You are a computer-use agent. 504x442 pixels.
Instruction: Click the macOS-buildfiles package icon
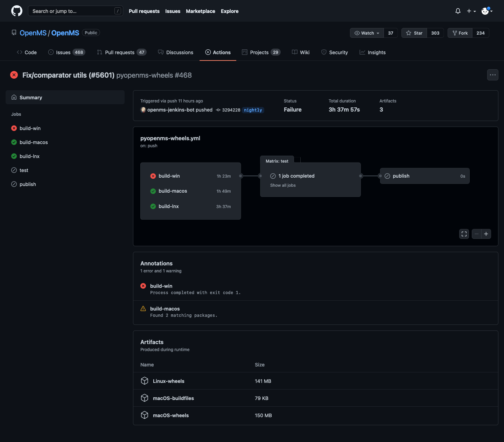point(145,398)
